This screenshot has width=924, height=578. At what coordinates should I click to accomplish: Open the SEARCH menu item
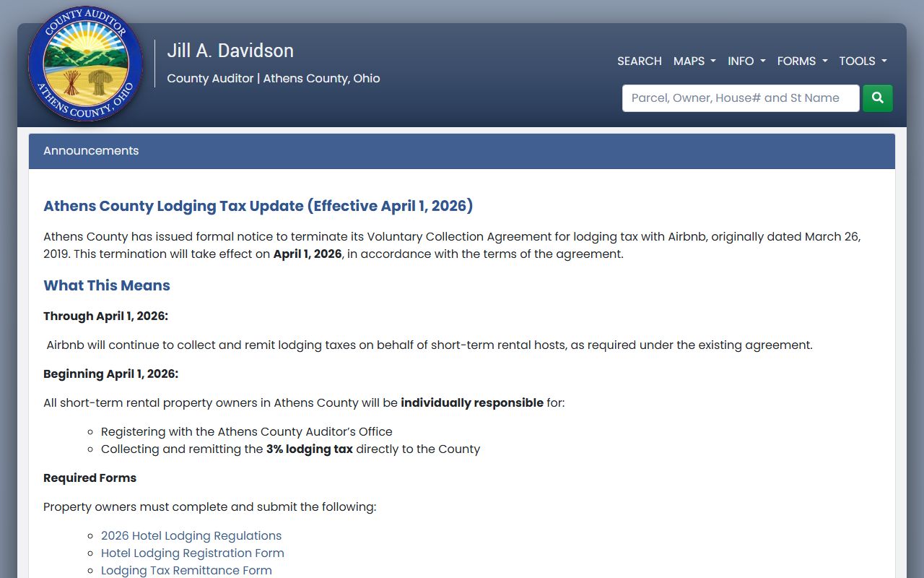tap(640, 61)
